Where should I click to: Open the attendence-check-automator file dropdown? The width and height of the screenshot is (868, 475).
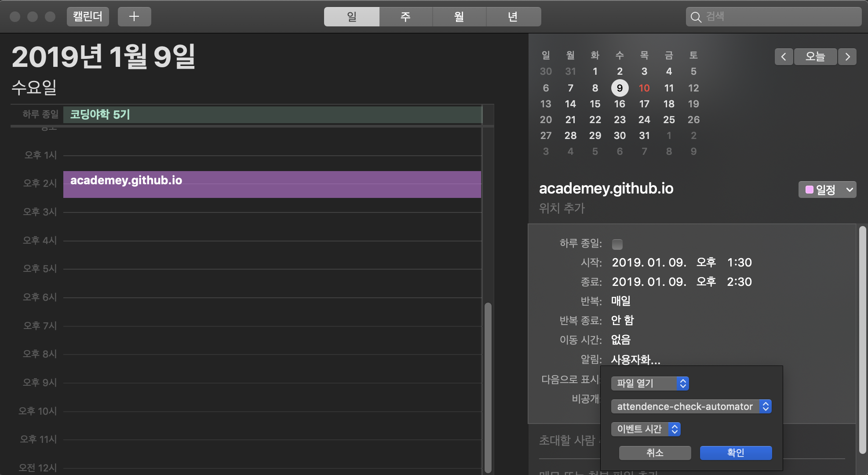coord(691,406)
